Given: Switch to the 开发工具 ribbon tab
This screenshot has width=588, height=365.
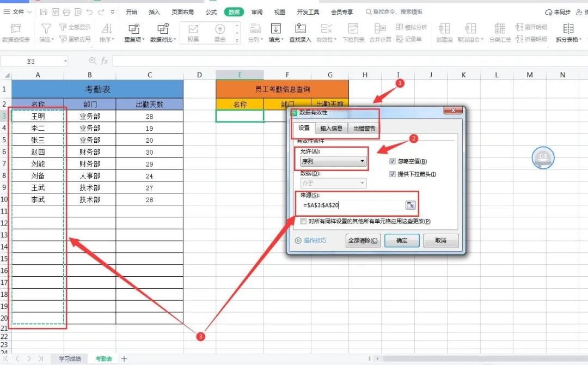Looking at the screenshot, I should 308,12.
